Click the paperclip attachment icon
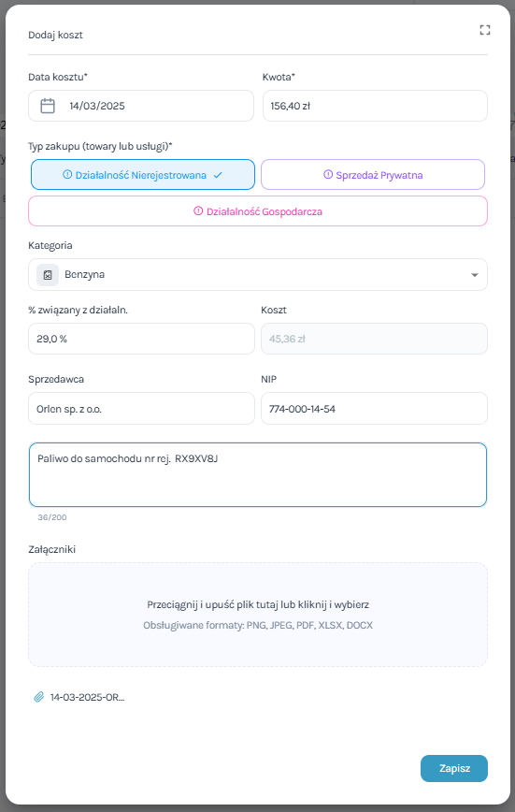 [39, 697]
